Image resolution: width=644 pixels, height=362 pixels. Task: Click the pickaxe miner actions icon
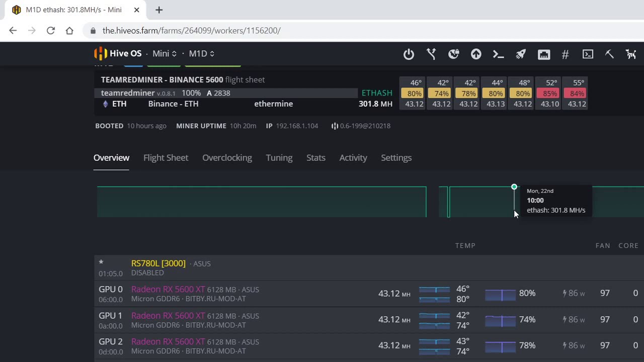pyautogui.click(x=609, y=54)
